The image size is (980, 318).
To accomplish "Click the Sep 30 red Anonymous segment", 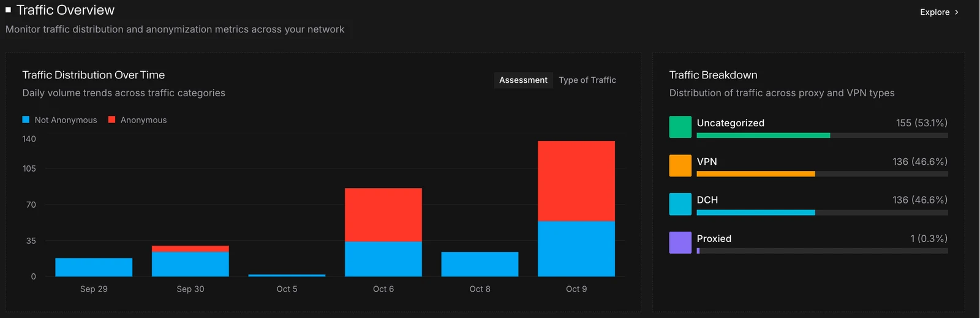I will [x=190, y=249].
